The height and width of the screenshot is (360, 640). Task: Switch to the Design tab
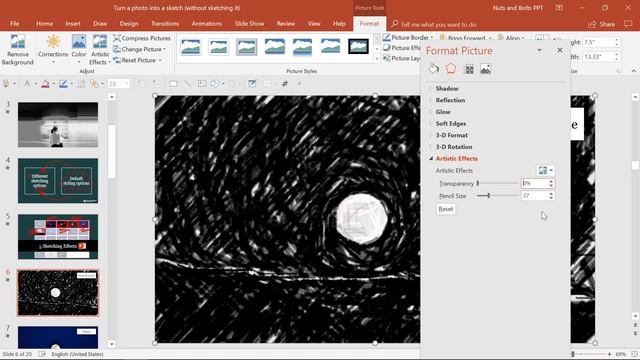pyautogui.click(x=129, y=24)
